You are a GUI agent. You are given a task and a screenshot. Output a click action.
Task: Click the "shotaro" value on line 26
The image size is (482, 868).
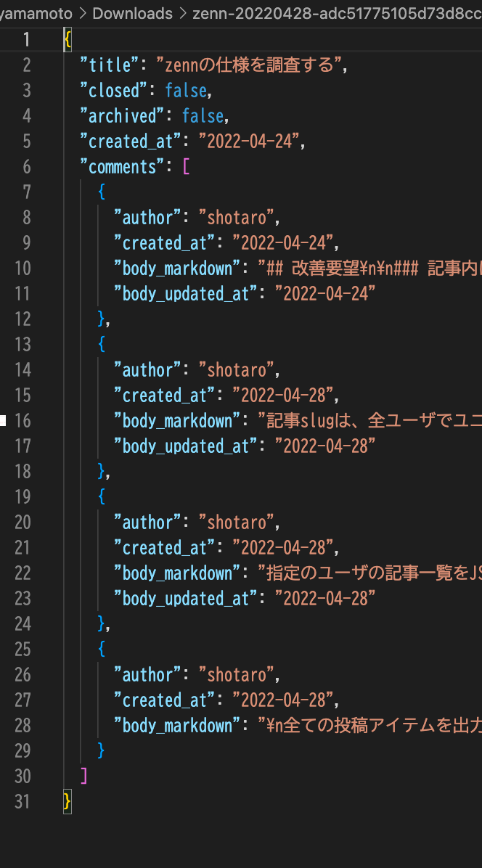click(237, 674)
